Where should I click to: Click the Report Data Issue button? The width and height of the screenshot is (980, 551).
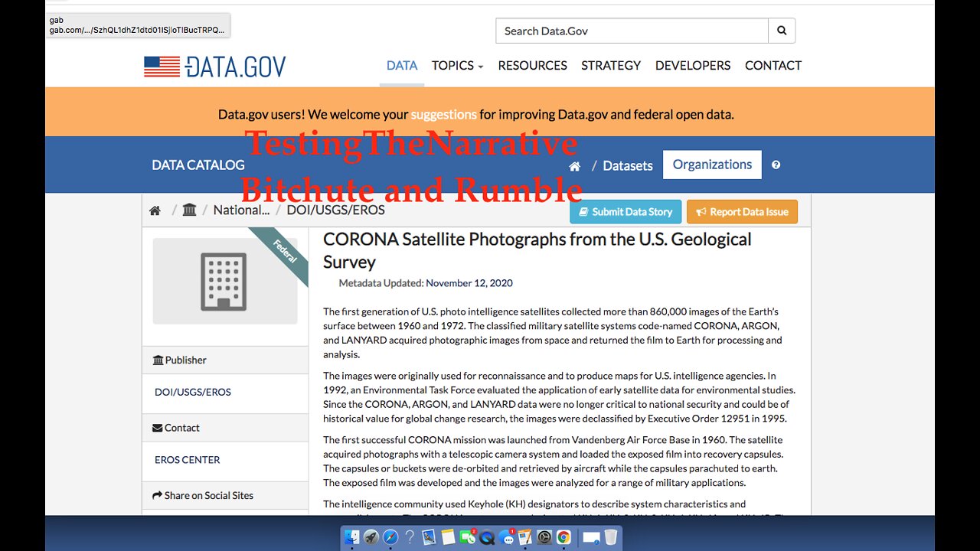[742, 212]
